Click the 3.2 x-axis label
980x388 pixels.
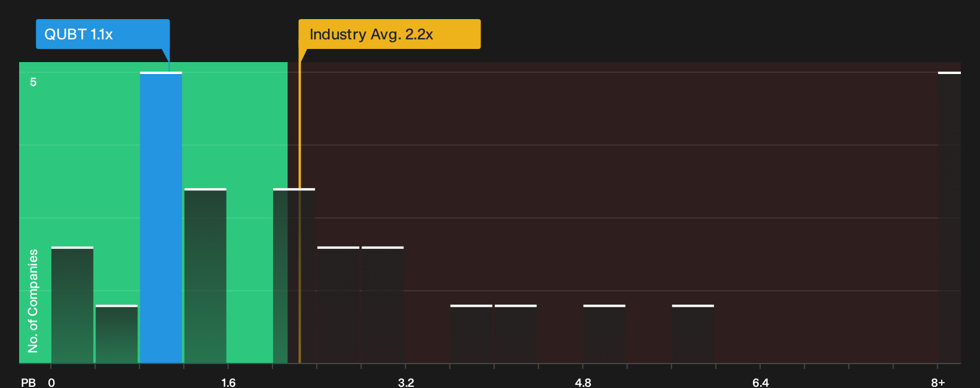pos(406,382)
